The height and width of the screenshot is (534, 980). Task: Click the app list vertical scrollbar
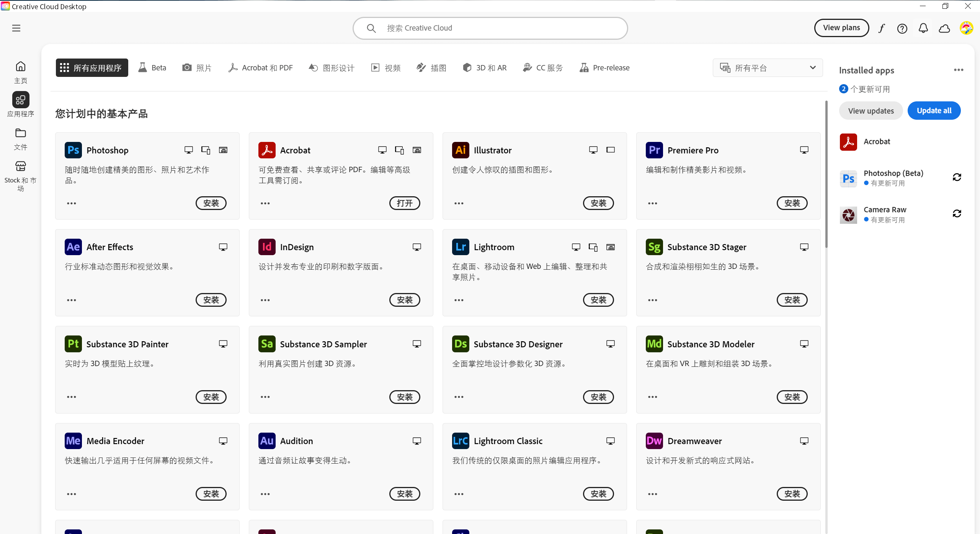(826, 174)
